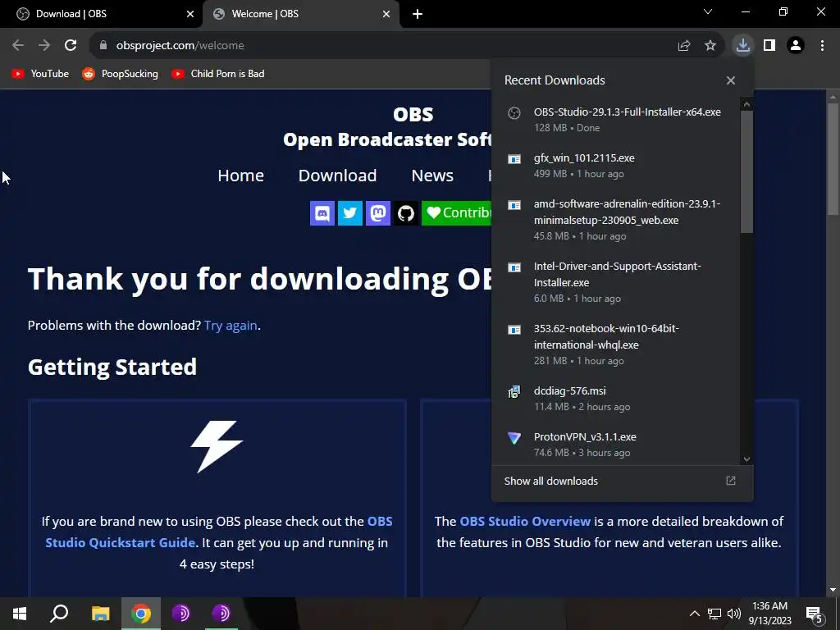Viewport: 840px width, 630px height.
Task: Reload the page
Action: (x=71, y=46)
